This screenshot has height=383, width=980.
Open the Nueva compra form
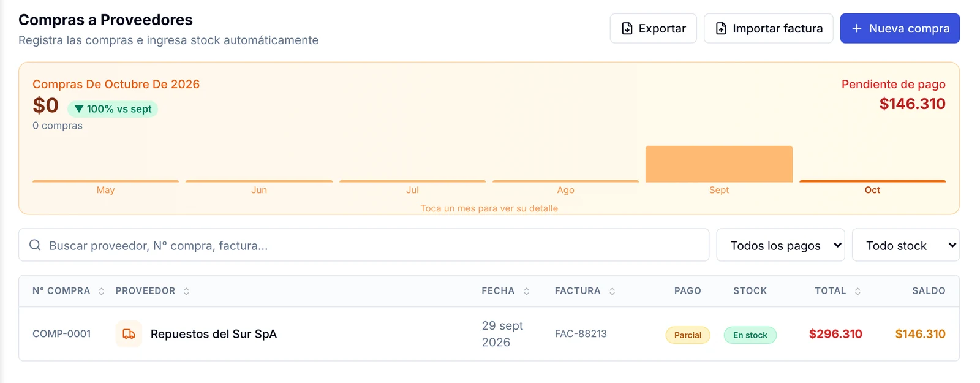[x=900, y=28]
